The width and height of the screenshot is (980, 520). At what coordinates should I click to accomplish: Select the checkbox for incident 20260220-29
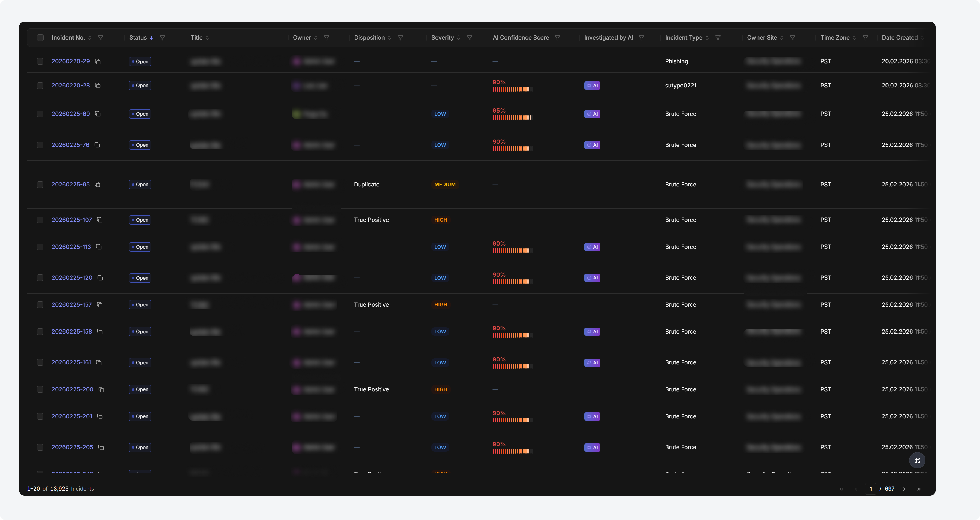pos(40,61)
